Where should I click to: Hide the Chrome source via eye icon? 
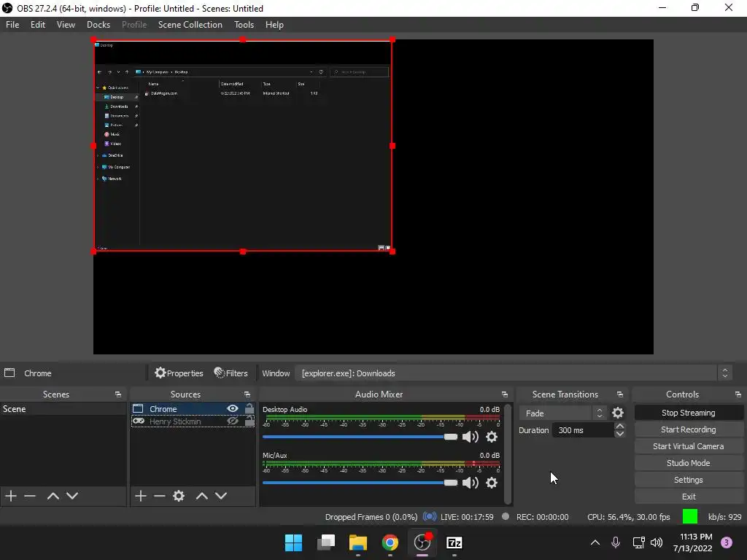pyautogui.click(x=233, y=408)
